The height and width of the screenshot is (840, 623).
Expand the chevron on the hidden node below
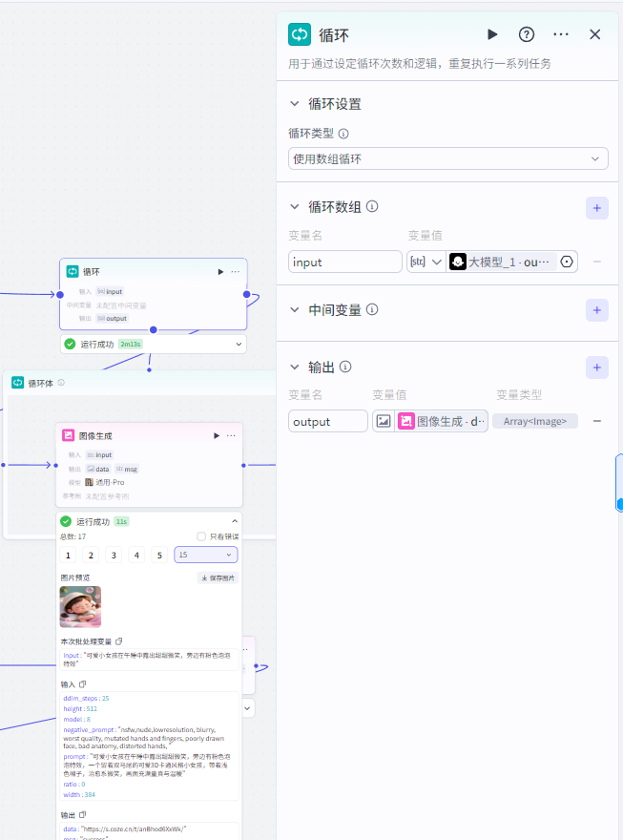tap(247, 708)
